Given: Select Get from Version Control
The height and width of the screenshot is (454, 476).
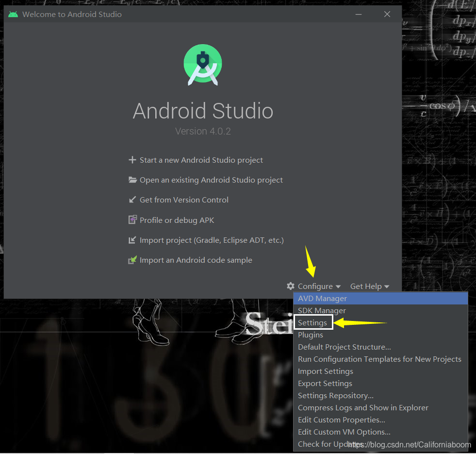Looking at the screenshot, I should (184, 200).
